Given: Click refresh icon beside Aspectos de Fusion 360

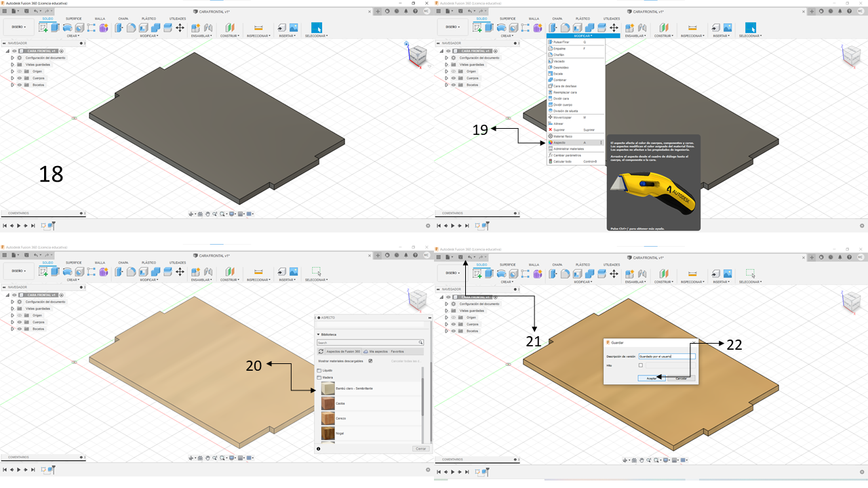Looking at the screenshot, I should tap(321, 352).
